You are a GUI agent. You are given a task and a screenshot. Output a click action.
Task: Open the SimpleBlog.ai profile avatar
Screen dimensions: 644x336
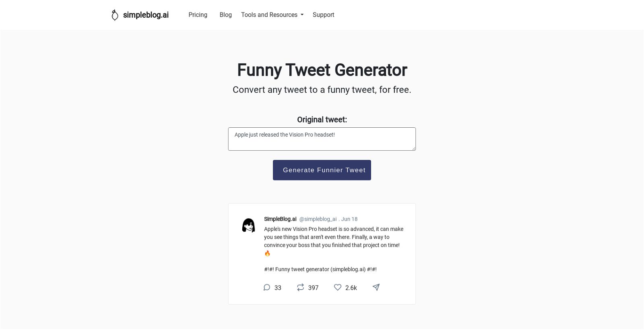coord(248,225)
